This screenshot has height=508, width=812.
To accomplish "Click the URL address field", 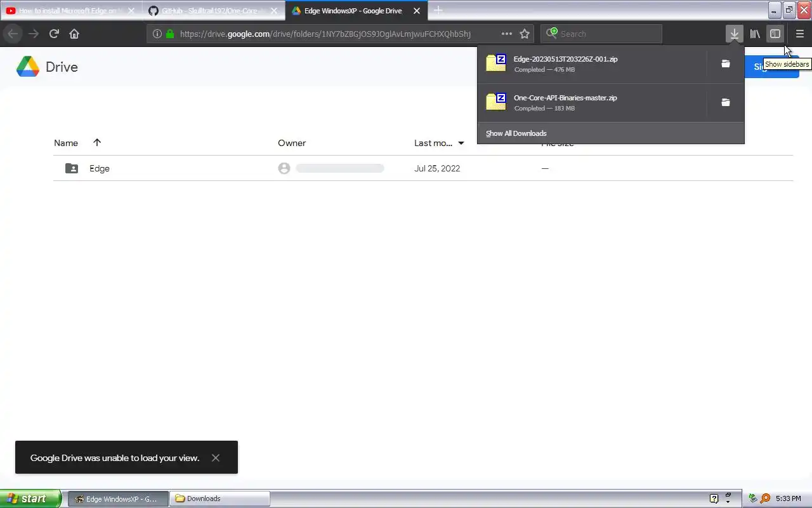I will click(x=325, y=34).
